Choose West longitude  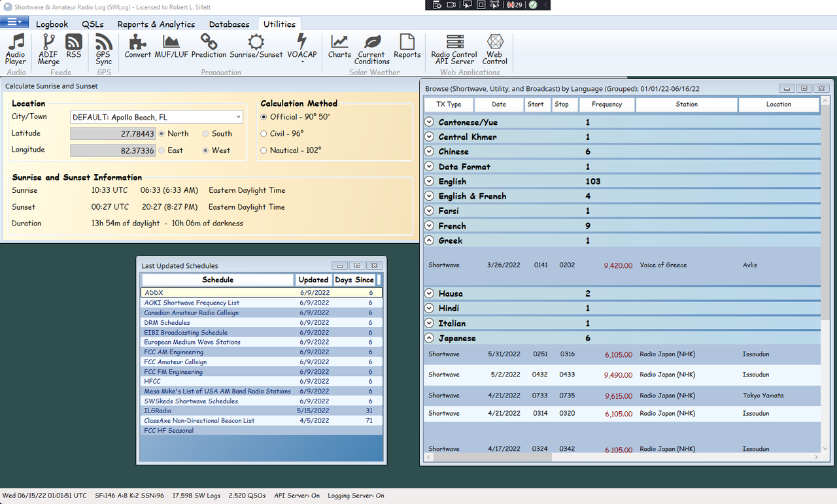(x=216, y=150)
